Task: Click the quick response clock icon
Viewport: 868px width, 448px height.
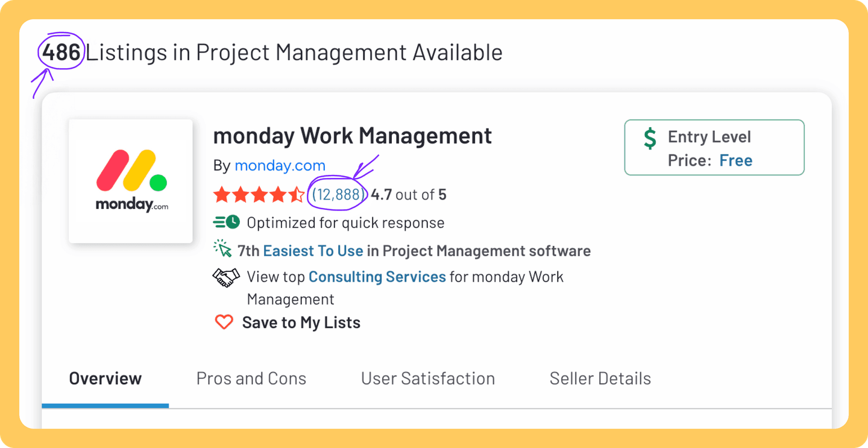Action: pos(227,222)
